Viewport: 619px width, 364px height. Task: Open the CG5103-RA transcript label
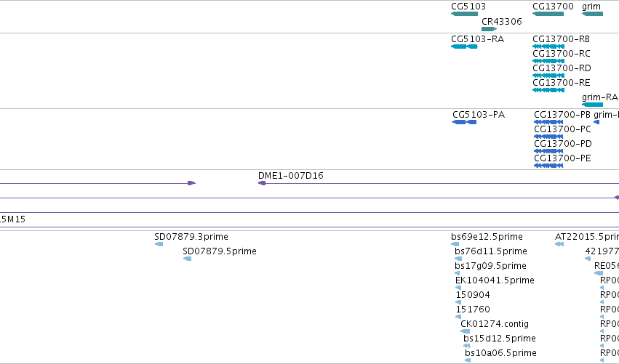pyautogui.click(x=477, y=39)
